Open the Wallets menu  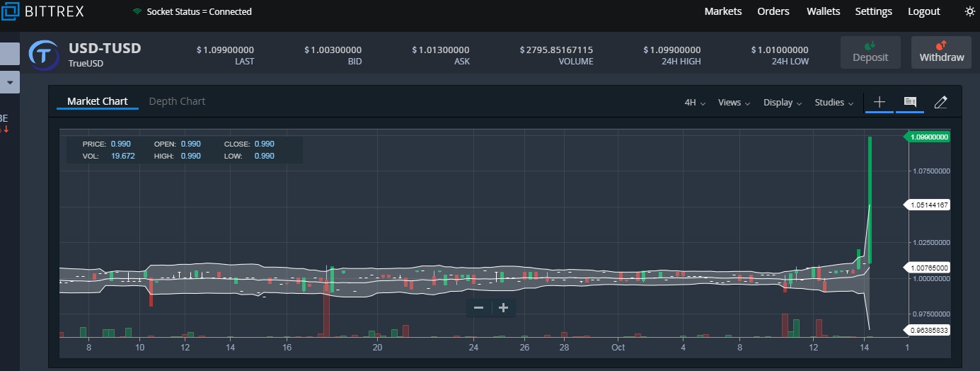(x=823, y=11)
